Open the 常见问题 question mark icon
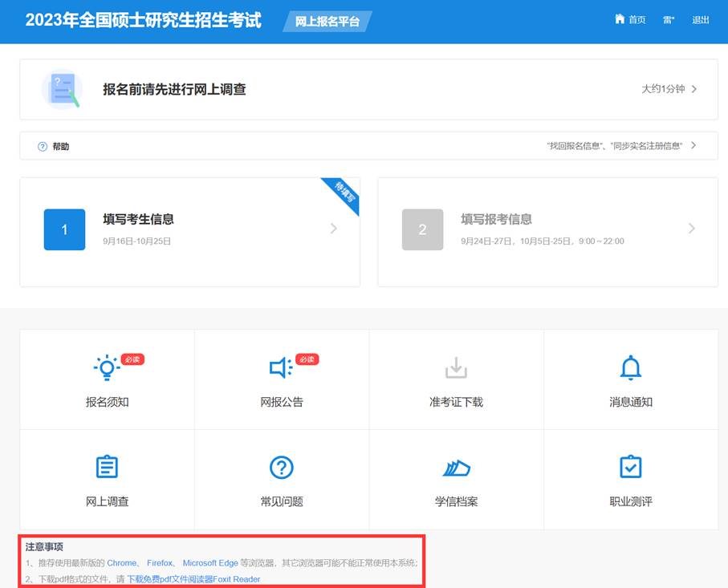728x588 pixels. pos(281,467)
